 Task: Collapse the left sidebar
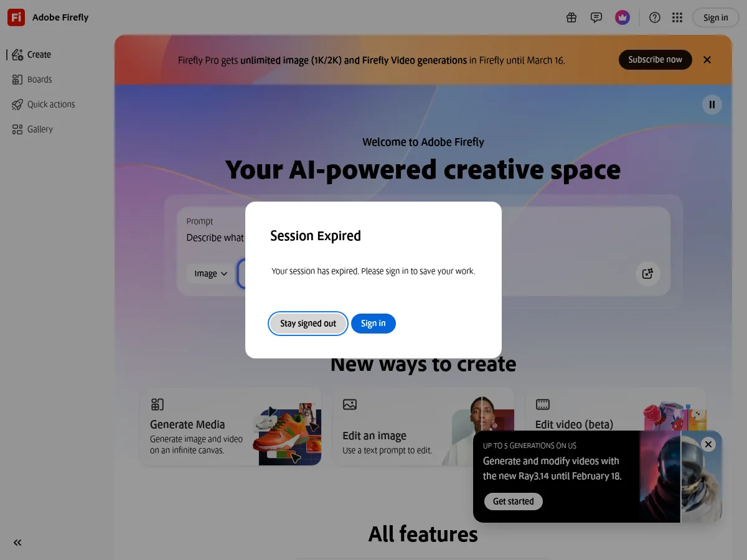[17, 542]
